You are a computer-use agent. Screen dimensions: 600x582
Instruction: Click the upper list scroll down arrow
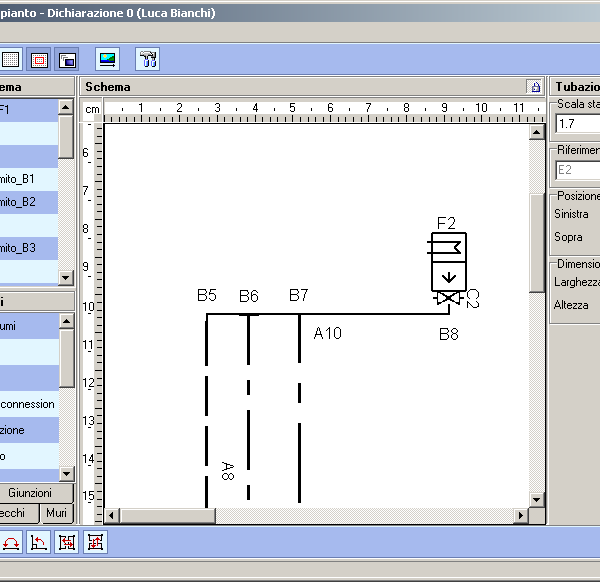66,277
